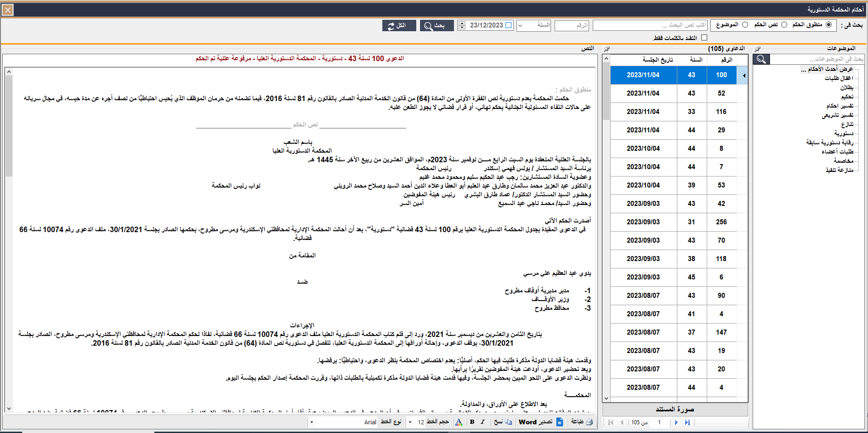Image resolution: width=868 pixels, height=433 pixels.
Task: Enable التقيد بالكلمات فقط checkbox
Action: tap(704, 38)
